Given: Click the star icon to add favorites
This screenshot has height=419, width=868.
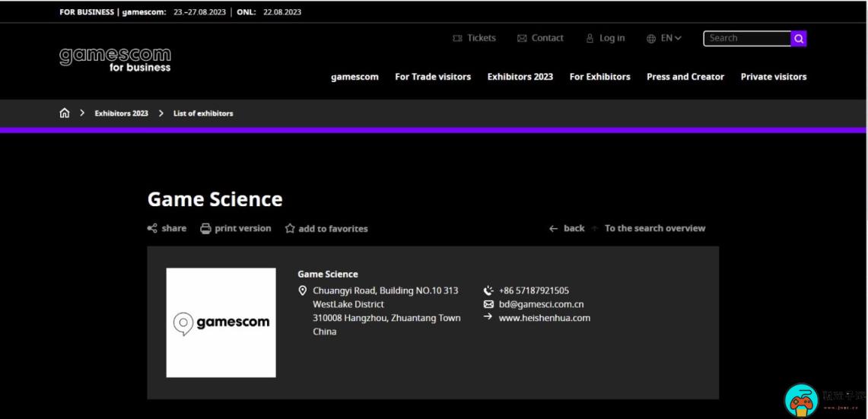Looking at the screenshot, I should (290, 228).
